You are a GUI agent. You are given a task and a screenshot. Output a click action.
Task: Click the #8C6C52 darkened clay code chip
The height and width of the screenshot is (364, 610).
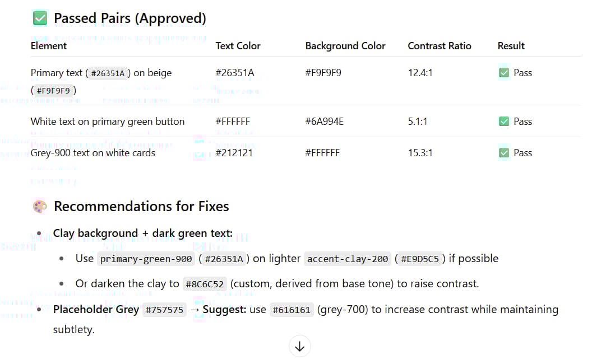[x=205, y=284]
